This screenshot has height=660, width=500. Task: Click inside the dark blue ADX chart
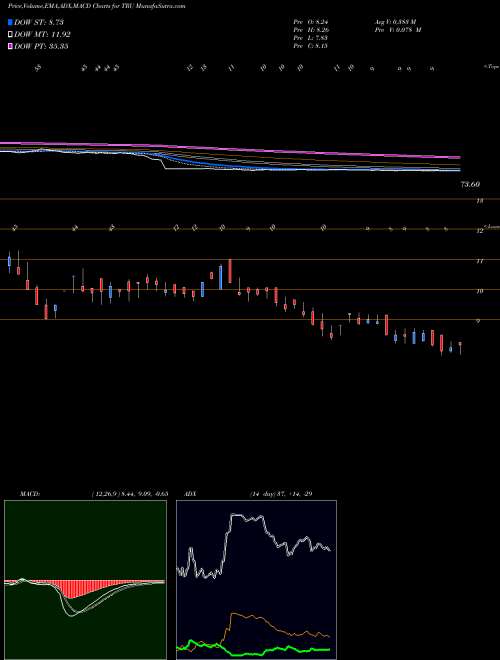click(256, 580)
